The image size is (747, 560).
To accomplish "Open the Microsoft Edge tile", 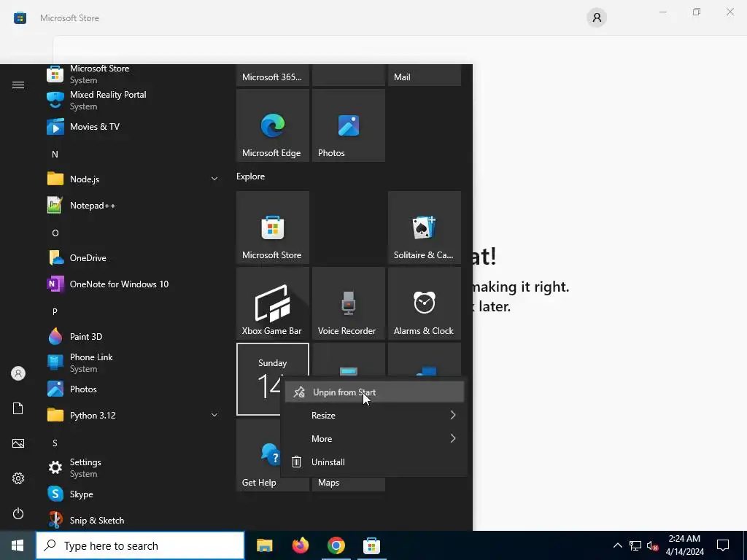I will click(x=273, y=125).
